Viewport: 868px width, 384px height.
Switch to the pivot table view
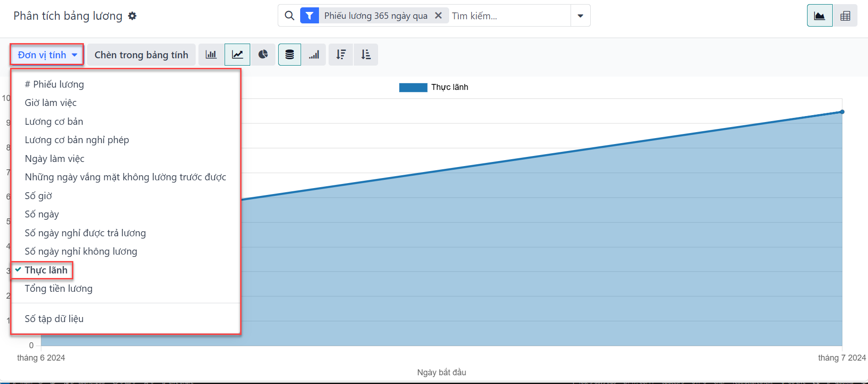click(845, 16)
